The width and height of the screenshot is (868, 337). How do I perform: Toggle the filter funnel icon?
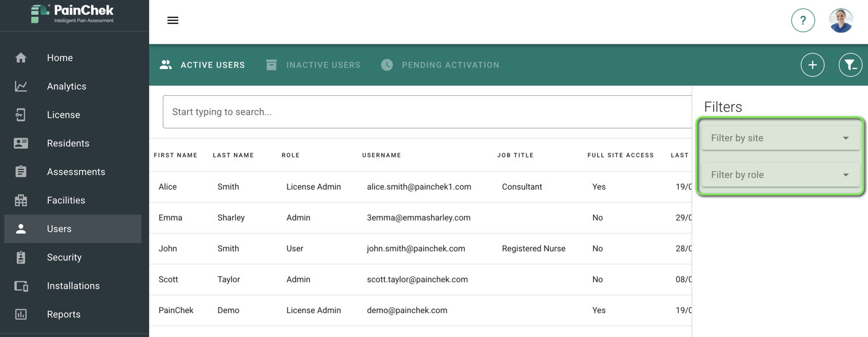pyautogui.click(x=850, y=65)
